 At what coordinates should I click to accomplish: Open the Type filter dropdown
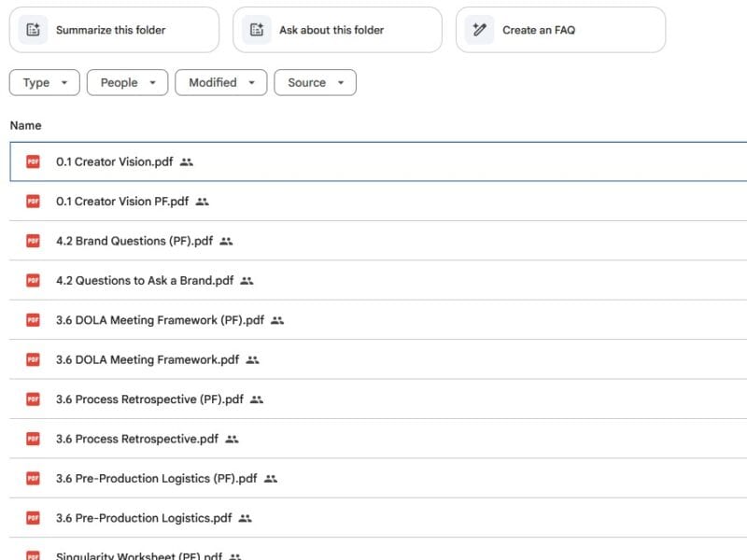click(x=45, y=82)
